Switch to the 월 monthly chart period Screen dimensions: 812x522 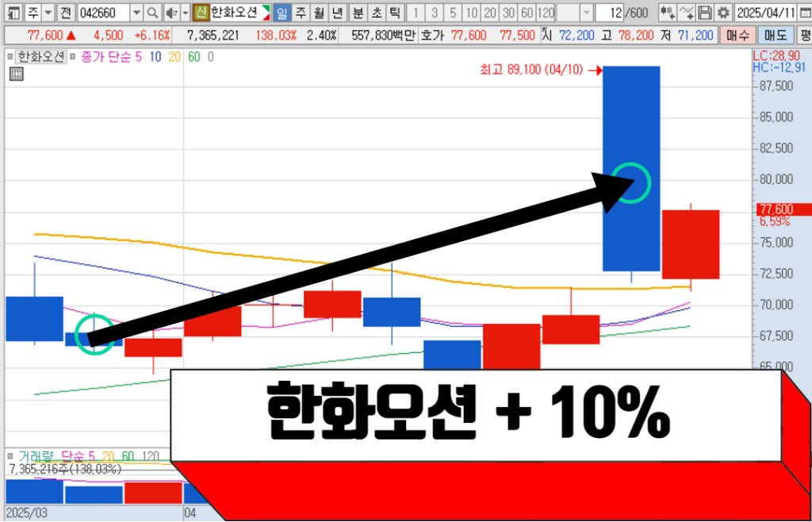tap(318, 13)
